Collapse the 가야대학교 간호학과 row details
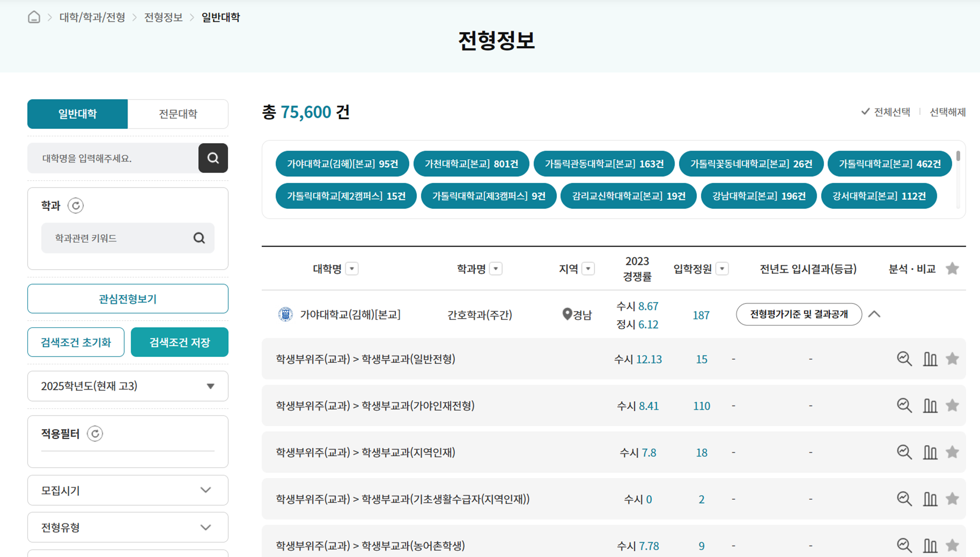The height and width of the screenshot is (557, 980). pos(875,314)
